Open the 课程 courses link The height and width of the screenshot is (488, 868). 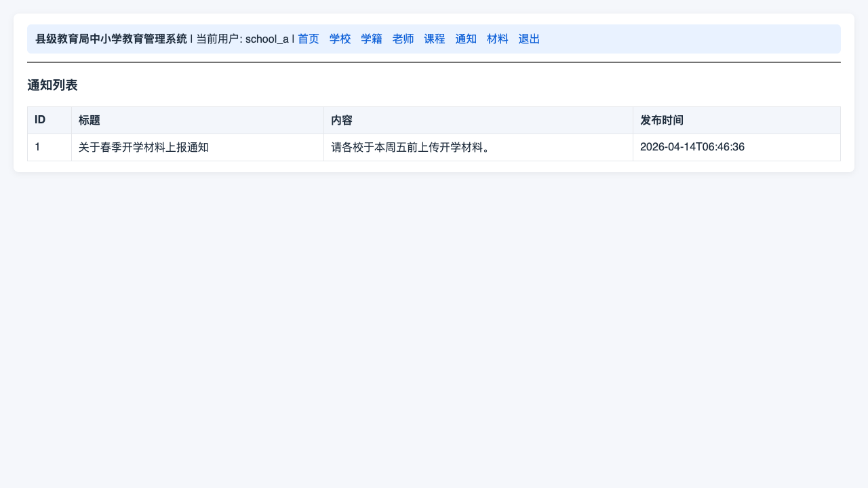point(435,39)
